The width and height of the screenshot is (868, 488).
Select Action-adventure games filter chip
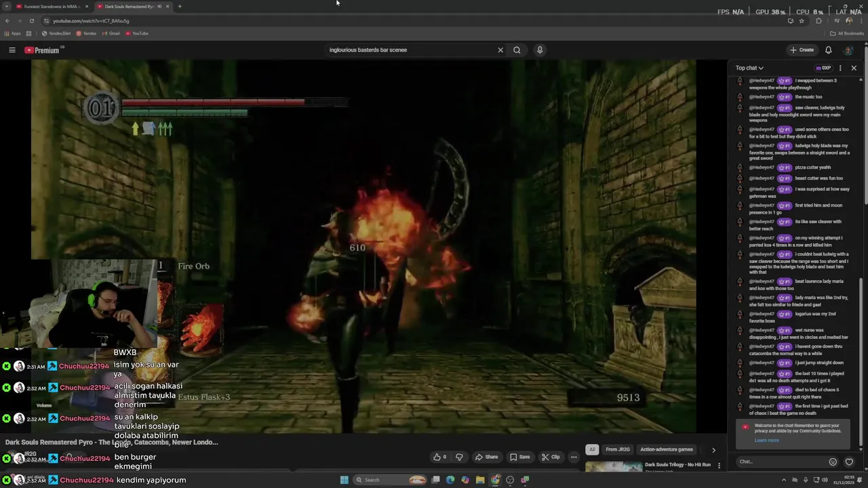(x=667, y=449)
